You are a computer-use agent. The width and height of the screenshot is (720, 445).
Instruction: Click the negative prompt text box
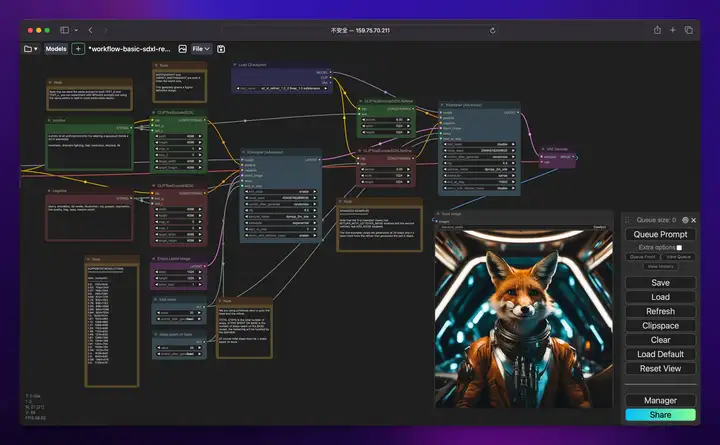coord(90,221)
